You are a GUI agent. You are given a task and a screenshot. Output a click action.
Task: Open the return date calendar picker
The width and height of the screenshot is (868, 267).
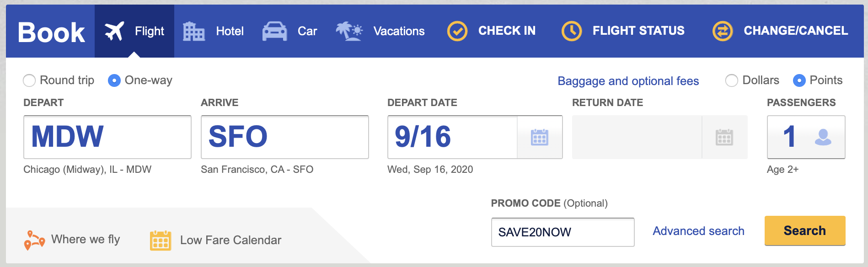click(725, 137)
